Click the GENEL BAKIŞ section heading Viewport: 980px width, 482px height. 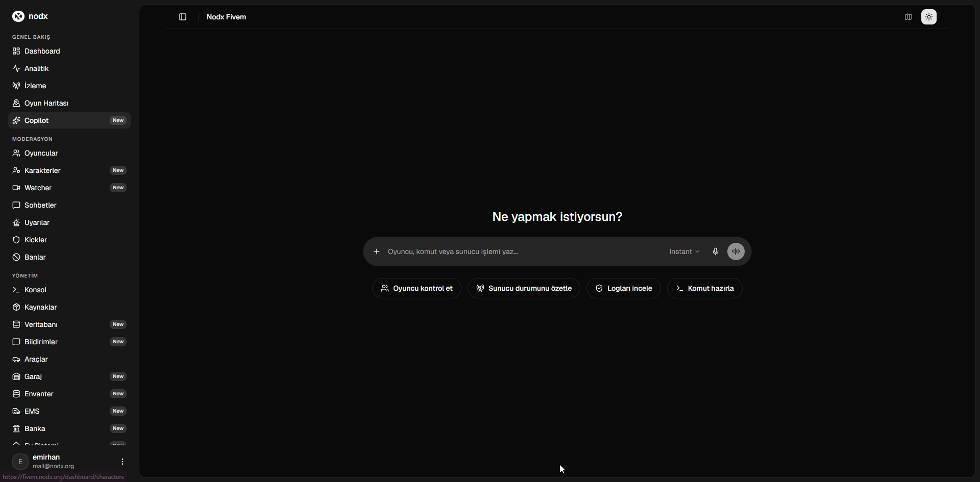(x=31, y=37)
